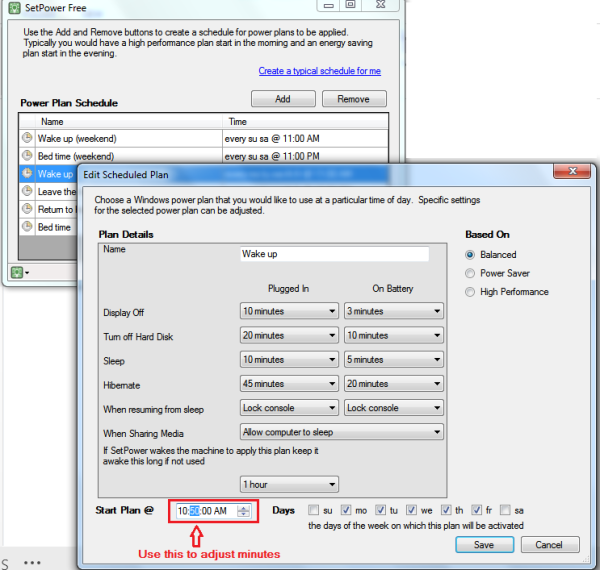The height and width of the screenshot is (570, 600).
Task: Uncheck the th day checkbox
Action: pyautogui.click(x=446, y=510)
